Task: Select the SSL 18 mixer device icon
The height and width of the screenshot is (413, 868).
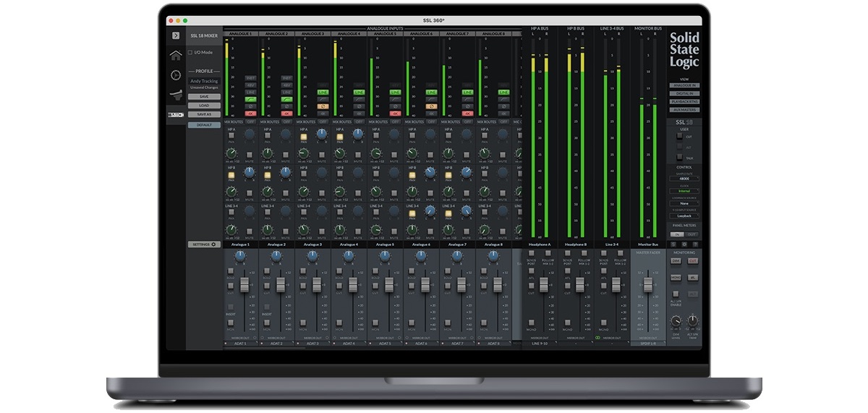Action: point(175,115)
